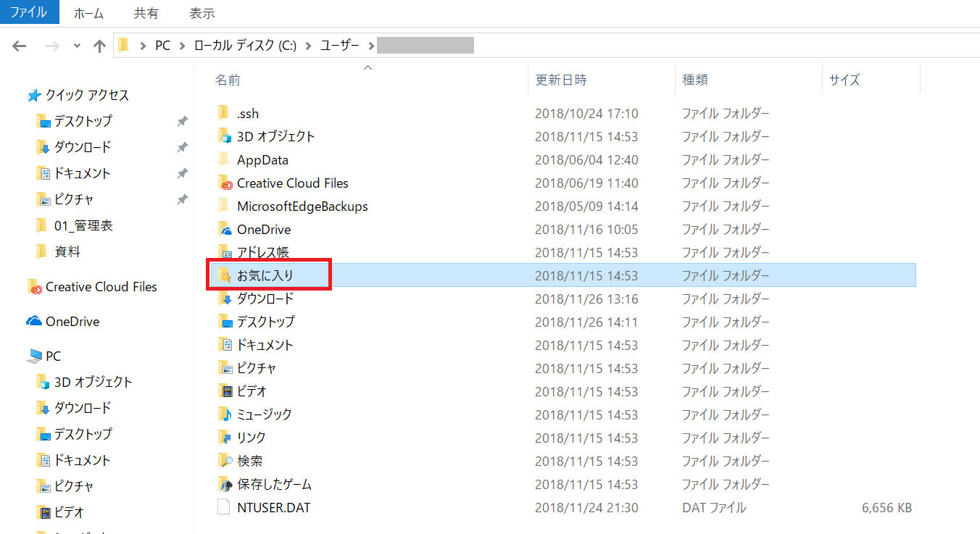Open the ファイル ribbon tab
This screenshot has height=534, width=980.
click(28, 12)
